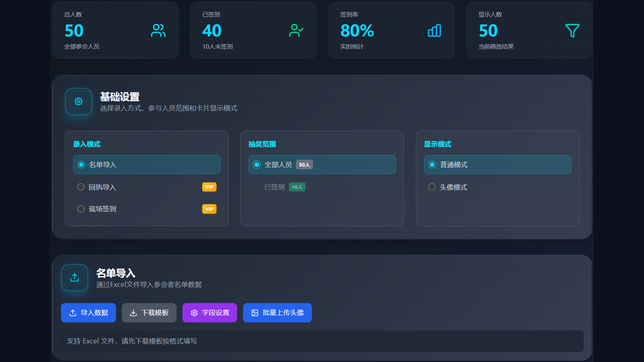Click the 通过Excel文件导入参会者名单数据 subtitle
Image resolution: width=644 pixels, height=362 pixels.
pyautogui.click(x=149, y=285)
